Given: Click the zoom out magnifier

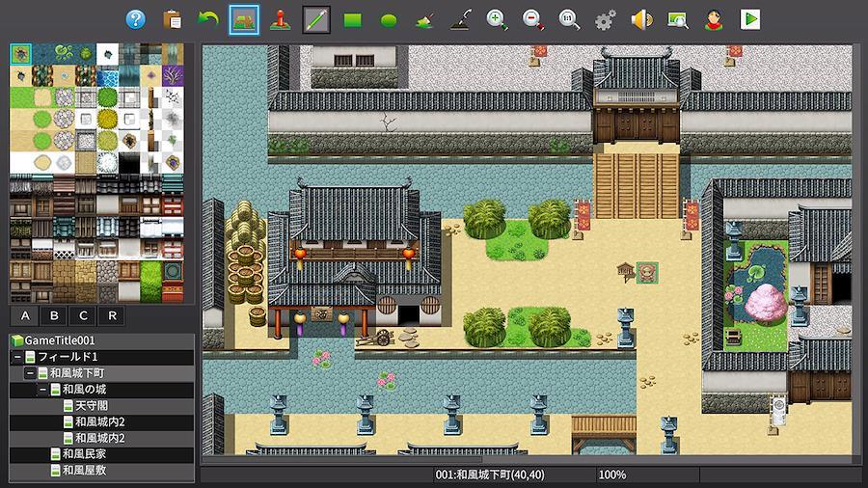Looking at the screenshot, I should 532,19.
